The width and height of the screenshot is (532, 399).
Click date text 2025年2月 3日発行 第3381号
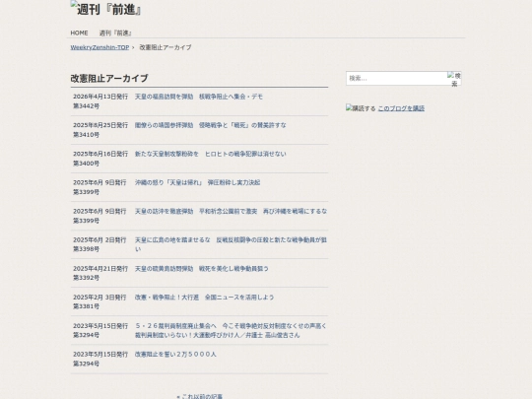100,302
